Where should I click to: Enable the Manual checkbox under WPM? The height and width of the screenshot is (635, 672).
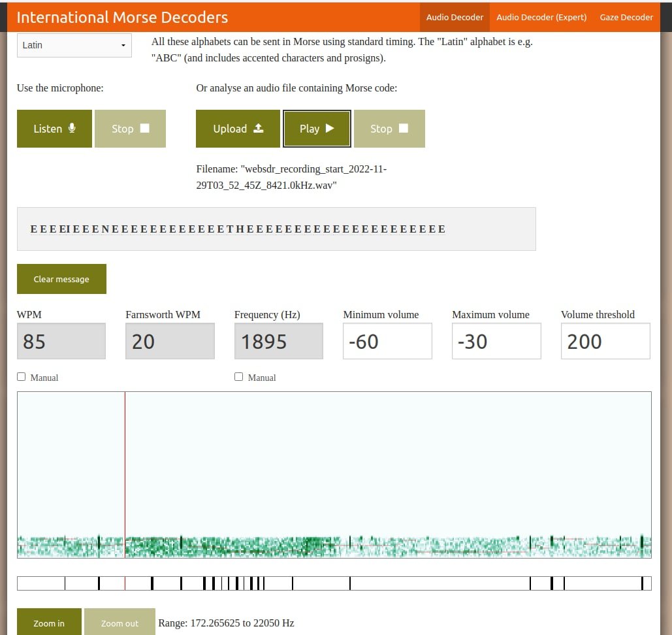pos(22,376)
